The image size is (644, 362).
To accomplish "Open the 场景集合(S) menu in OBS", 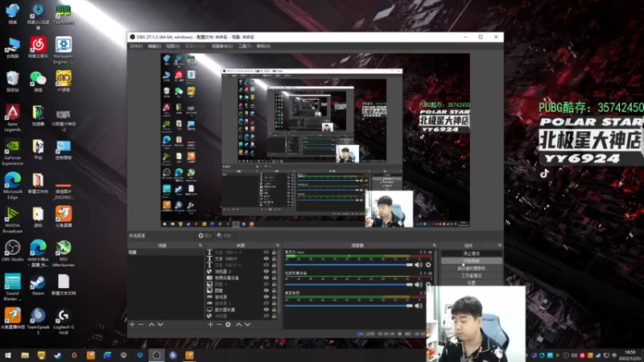I will click(x=222, y=47).
